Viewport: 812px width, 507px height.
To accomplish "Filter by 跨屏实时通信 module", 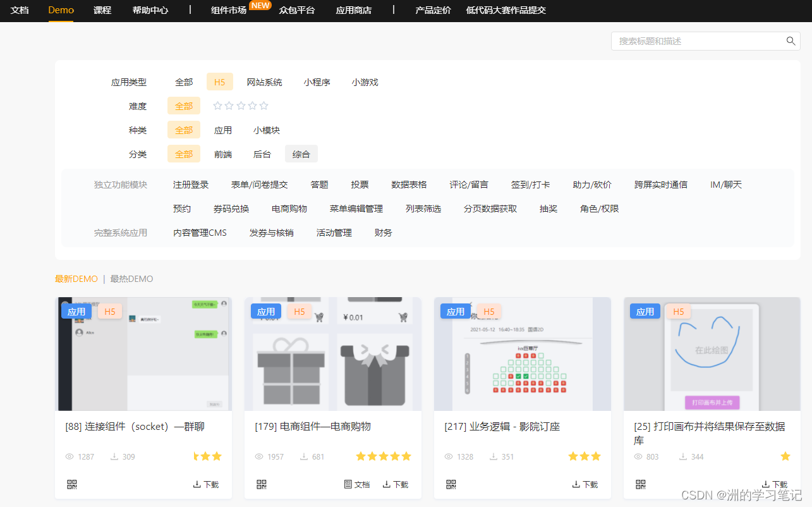I will point(661,185).
